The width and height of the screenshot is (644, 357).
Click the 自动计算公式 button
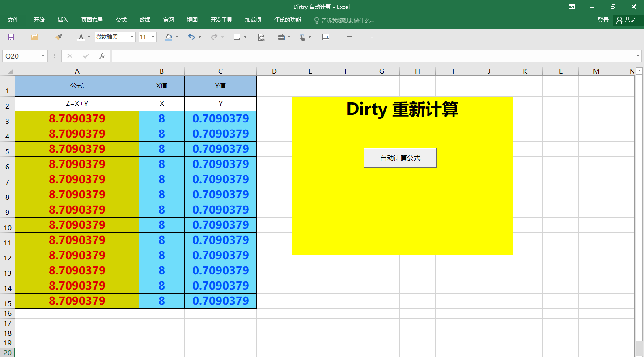(x=400, y=158)
